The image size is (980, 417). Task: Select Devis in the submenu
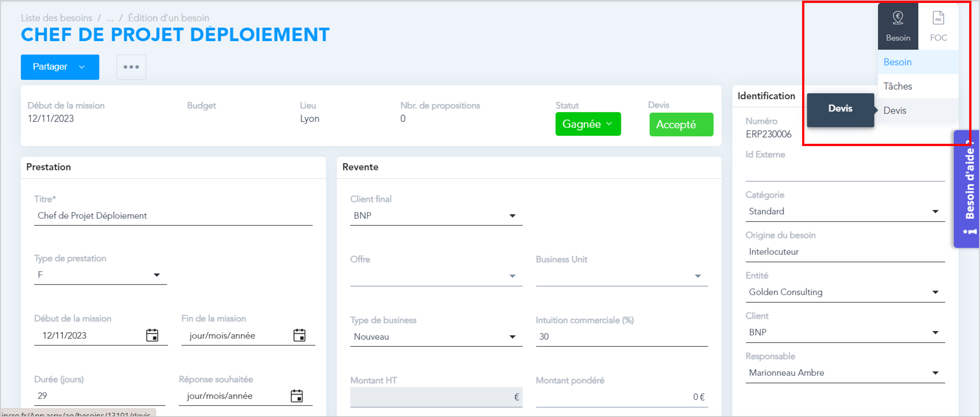(918, 110)
